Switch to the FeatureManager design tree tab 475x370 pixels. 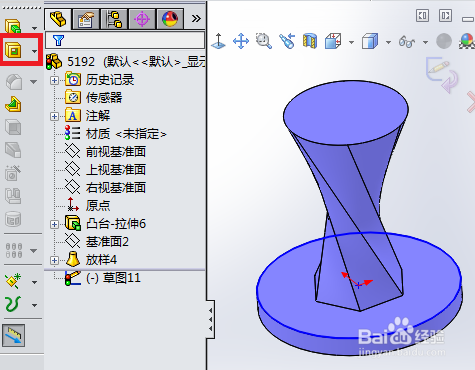[x=58, y=19]
